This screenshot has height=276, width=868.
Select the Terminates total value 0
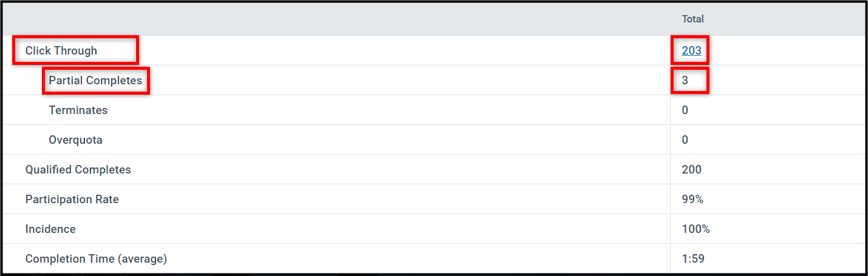(685, 110)
